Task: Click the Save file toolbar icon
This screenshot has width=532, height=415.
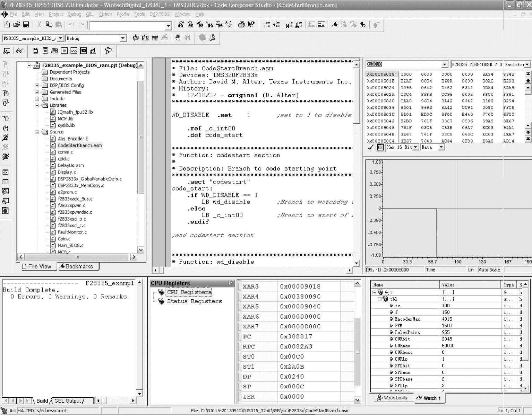Action: 26,25
